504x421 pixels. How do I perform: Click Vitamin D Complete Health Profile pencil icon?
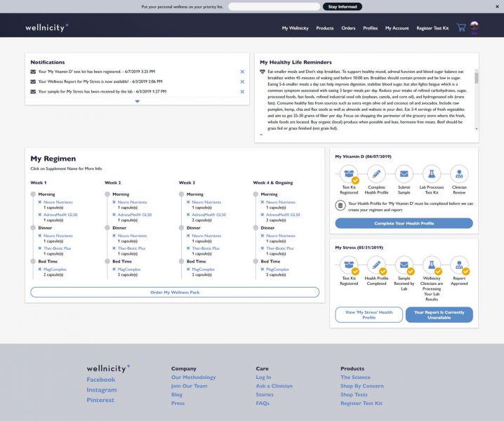(x=376, y=174)
